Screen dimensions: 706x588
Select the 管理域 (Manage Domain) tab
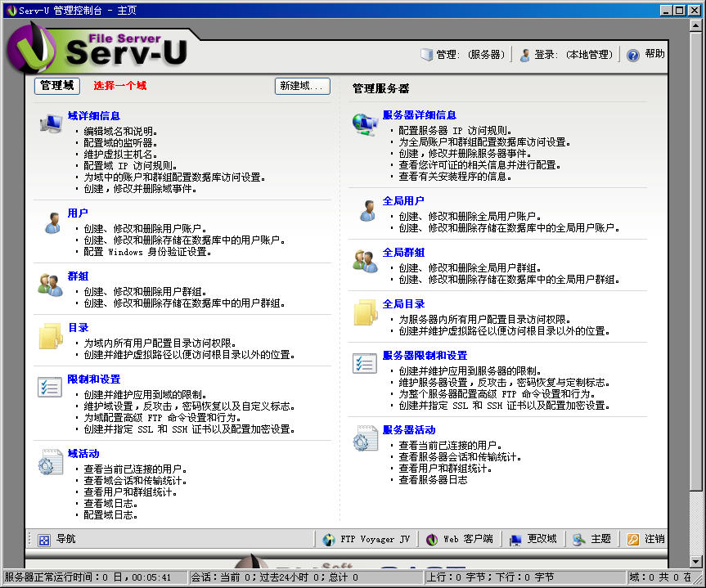[x=57, y=86]
